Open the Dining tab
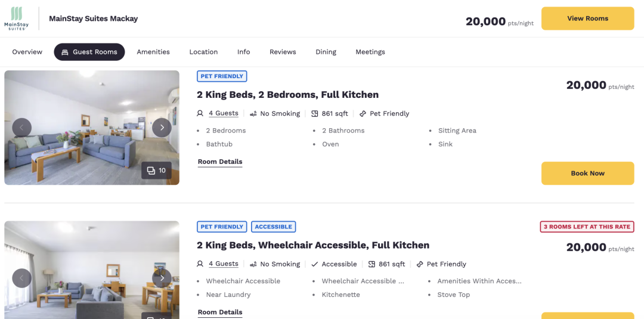 pyautogui.click(x=326, y=52)
